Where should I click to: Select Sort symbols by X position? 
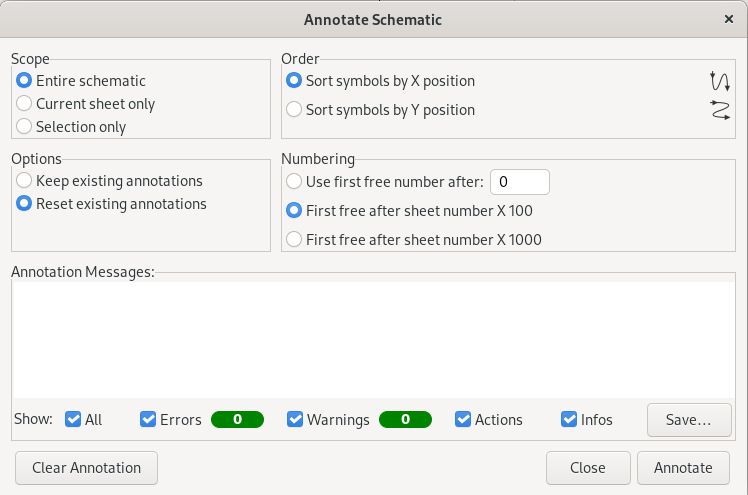pos(294,81)
